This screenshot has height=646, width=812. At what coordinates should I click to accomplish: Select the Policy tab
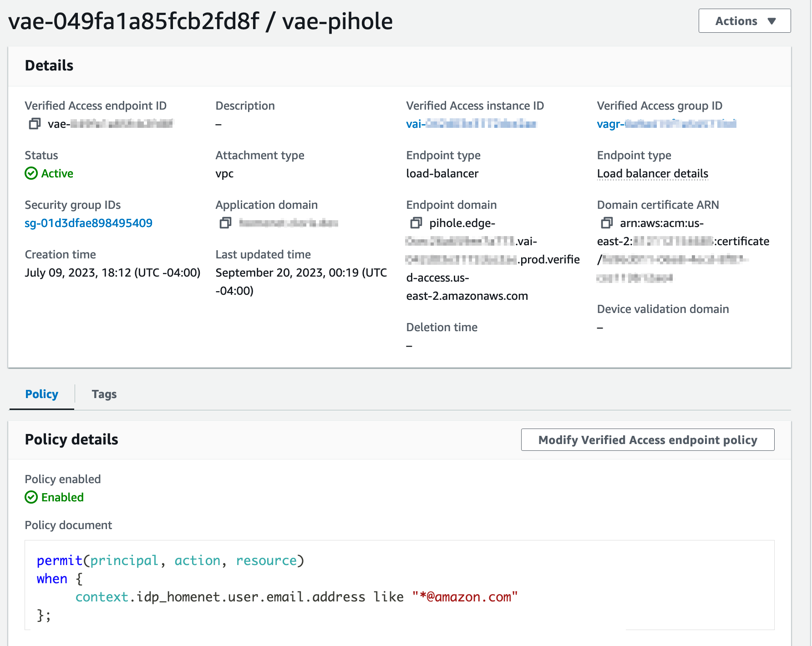coord(41,394)
